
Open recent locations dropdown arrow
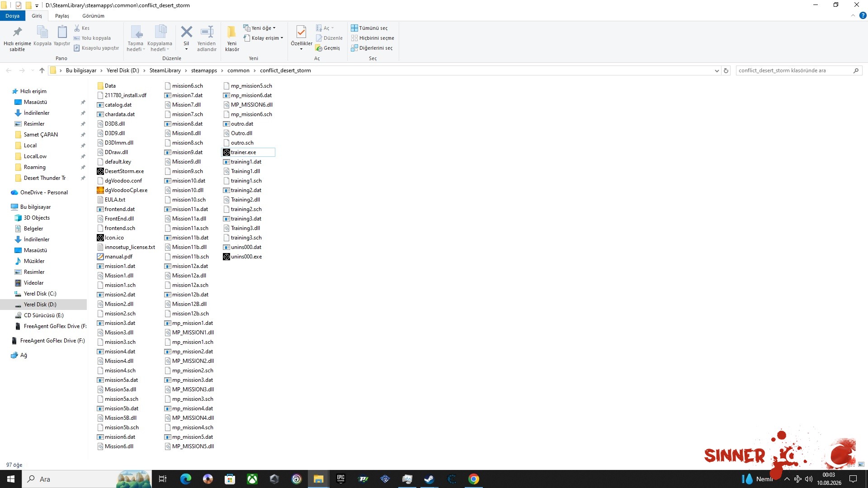click(33, 70)
